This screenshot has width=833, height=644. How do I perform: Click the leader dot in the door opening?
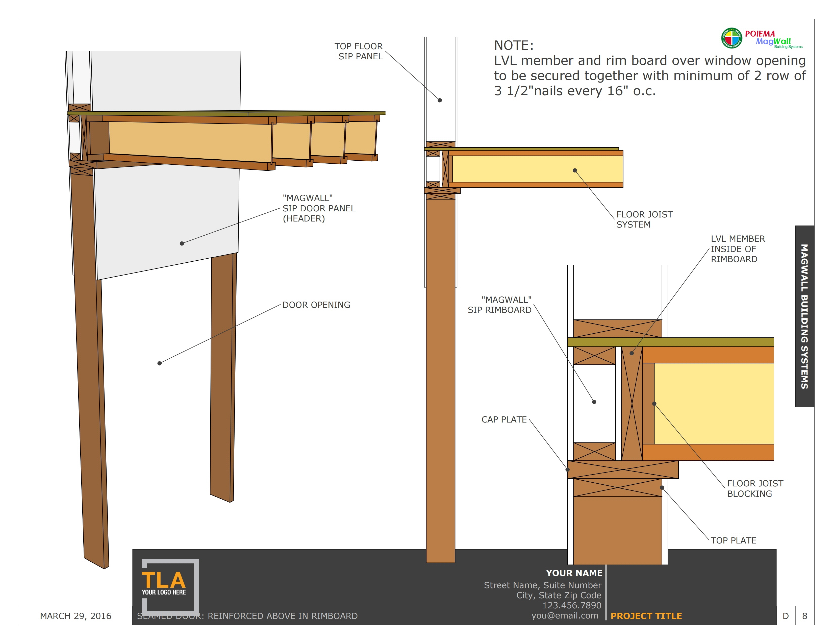point(159,363)
